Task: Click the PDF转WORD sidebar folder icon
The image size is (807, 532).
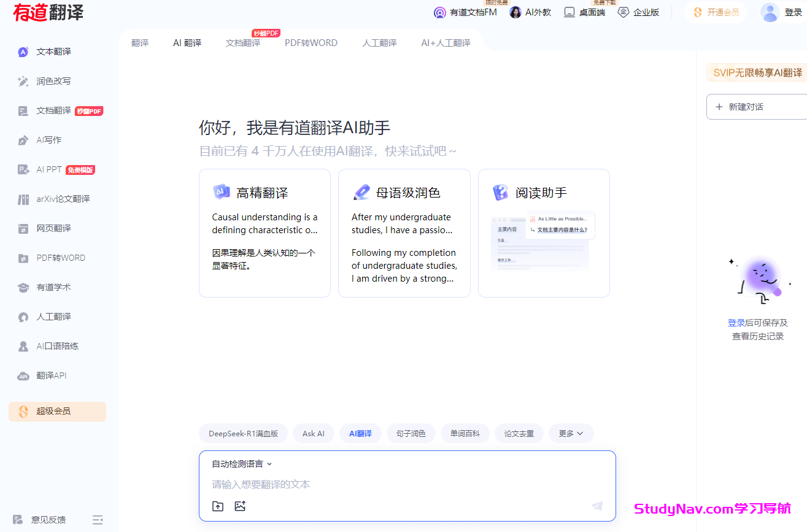Action: 23,258
